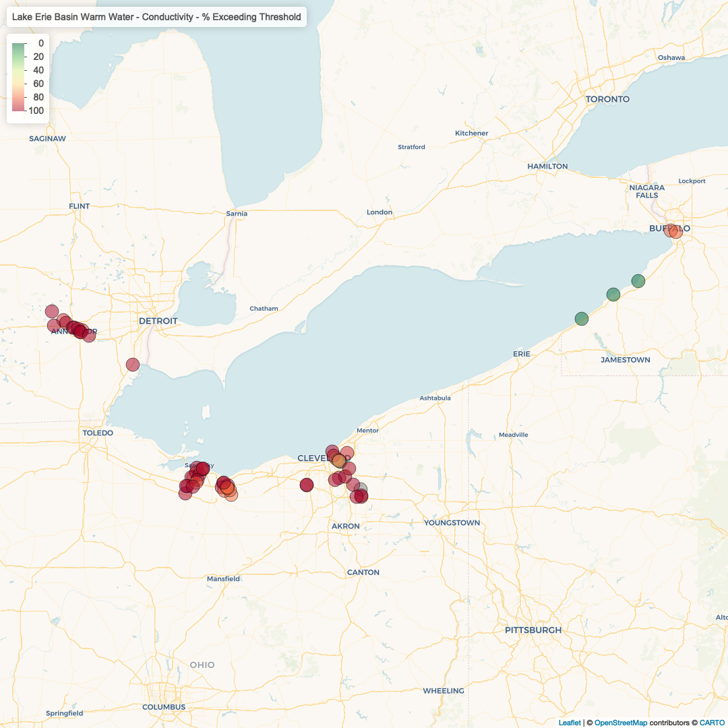Click a dark red marker near Ann Arbor
Image resolution: width=728 pixels, height=728 pixels.
point(79,331)
